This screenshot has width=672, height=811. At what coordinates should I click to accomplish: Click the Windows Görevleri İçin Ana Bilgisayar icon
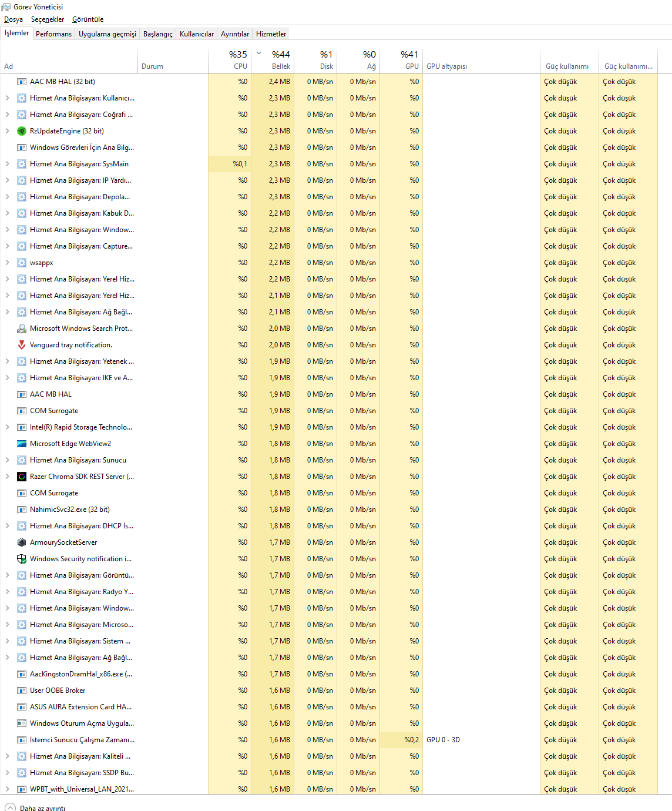click(22, 148)
